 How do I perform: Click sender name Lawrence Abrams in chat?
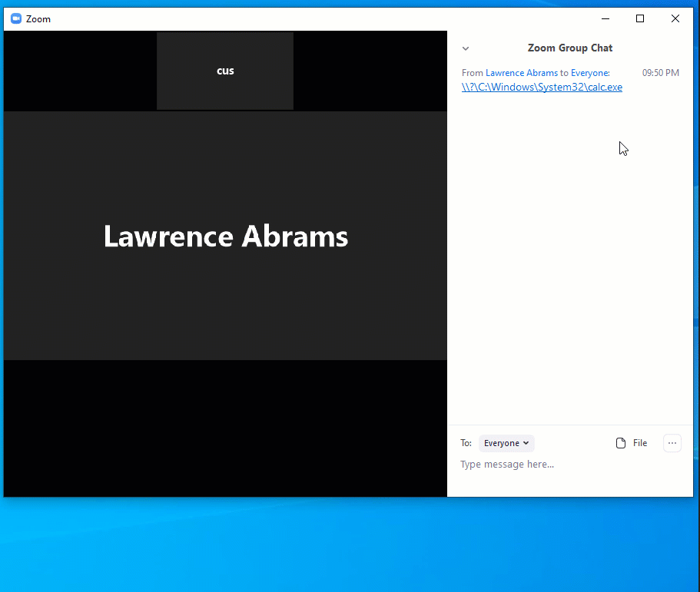[x=521, y=73]
